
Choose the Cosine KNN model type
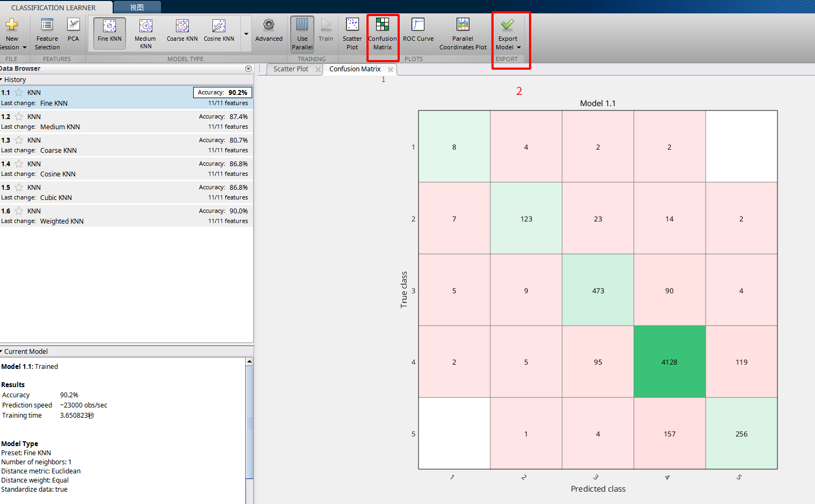click(218, 33)
